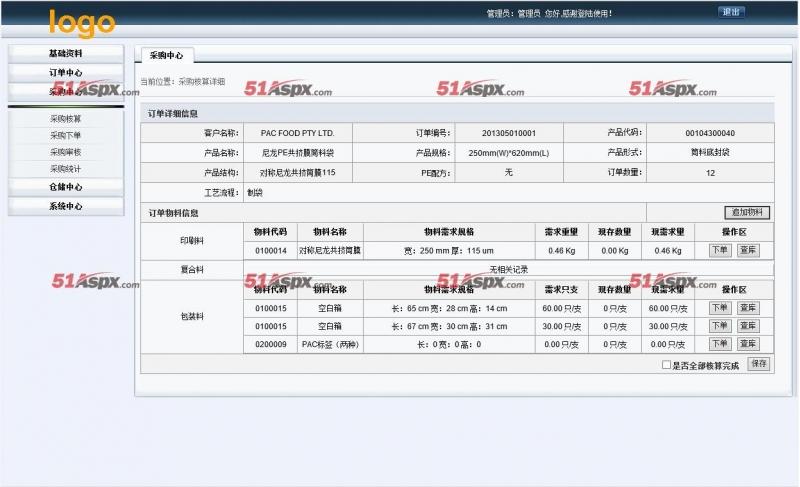This screenshot has height=487, width=800.
Task: Click customer name PAC FOOD PTY LTD.
Action: coord(297,133)
